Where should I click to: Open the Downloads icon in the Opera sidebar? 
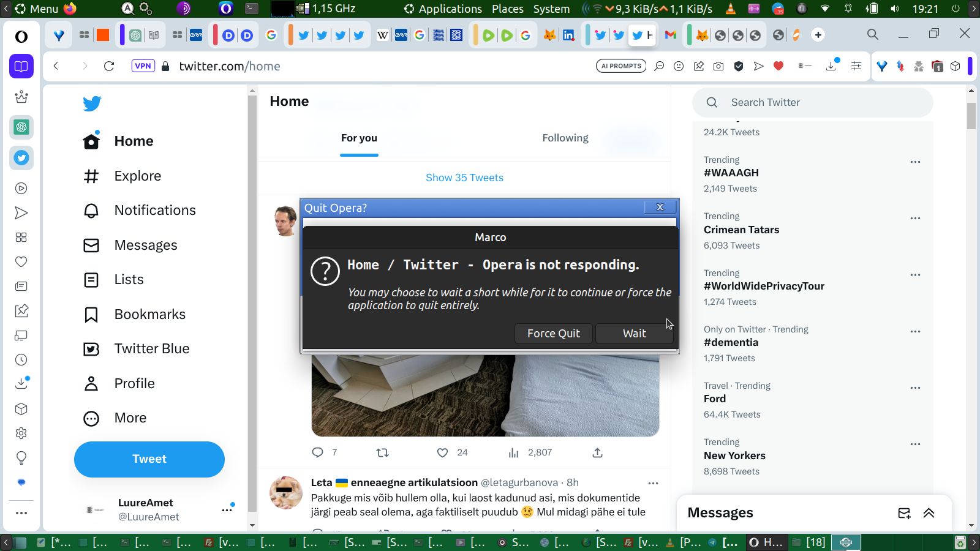tap(21, 384)
